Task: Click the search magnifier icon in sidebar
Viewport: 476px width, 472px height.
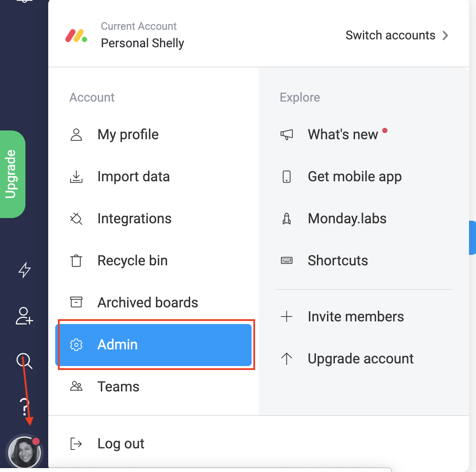Action: point(24,361)
